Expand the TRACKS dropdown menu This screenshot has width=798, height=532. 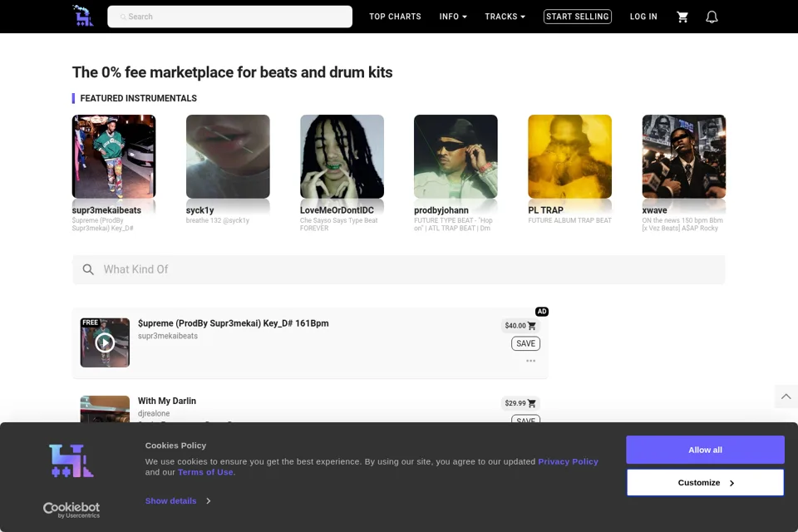pyautogui.click(x=505, y=17)
